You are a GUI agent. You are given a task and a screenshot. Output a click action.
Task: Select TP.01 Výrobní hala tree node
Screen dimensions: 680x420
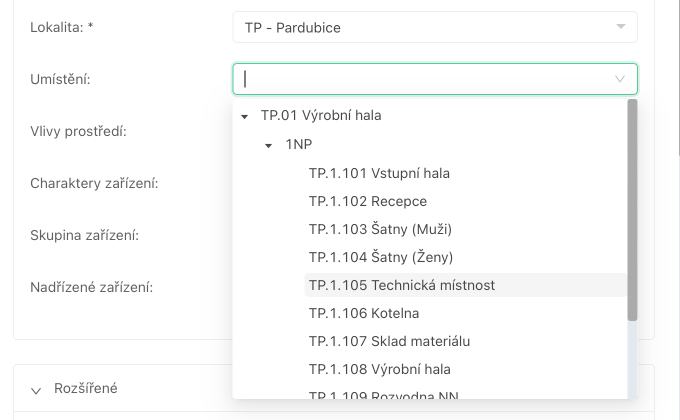(x=320, y=115)
